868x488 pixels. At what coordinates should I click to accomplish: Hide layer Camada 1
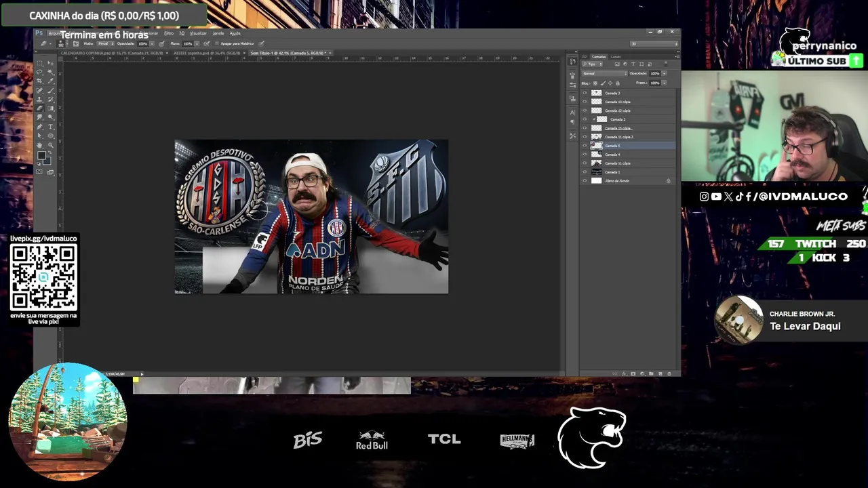coord(585,172)
